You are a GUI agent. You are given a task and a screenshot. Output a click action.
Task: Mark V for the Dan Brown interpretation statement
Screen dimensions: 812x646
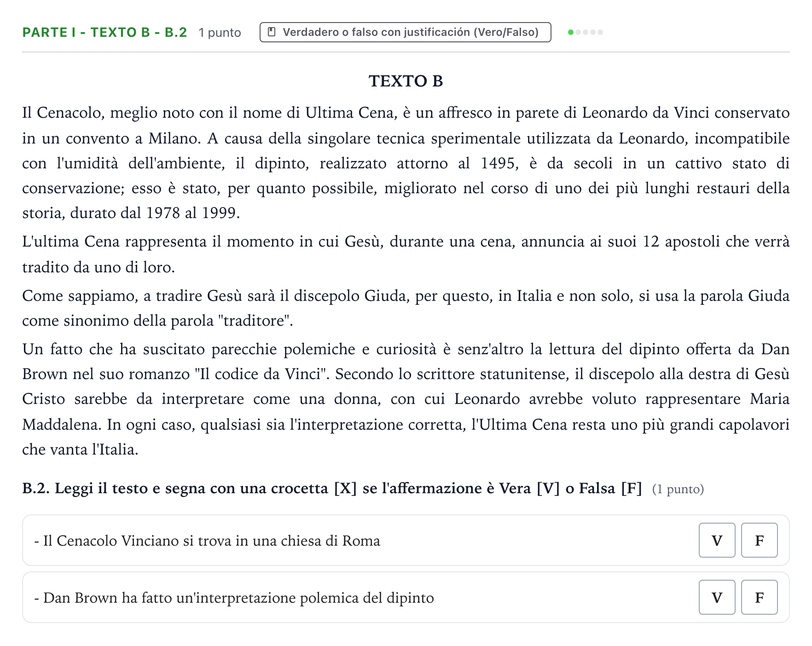[717, 597]
